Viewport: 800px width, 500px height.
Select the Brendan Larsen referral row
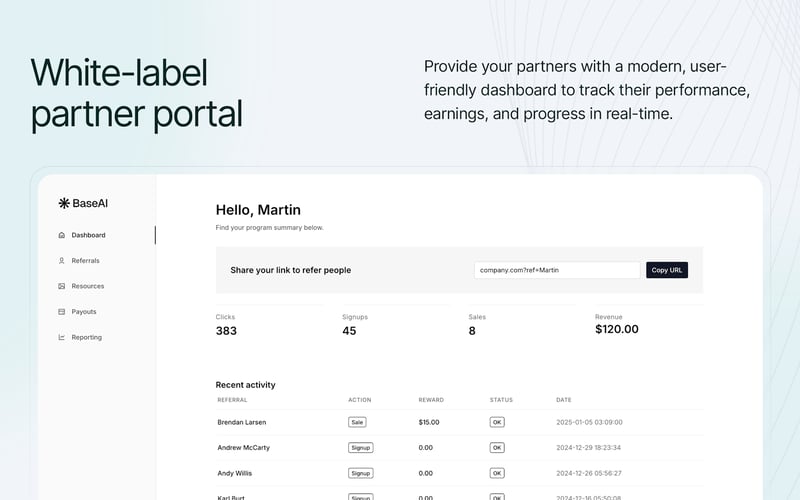[242, 422]
